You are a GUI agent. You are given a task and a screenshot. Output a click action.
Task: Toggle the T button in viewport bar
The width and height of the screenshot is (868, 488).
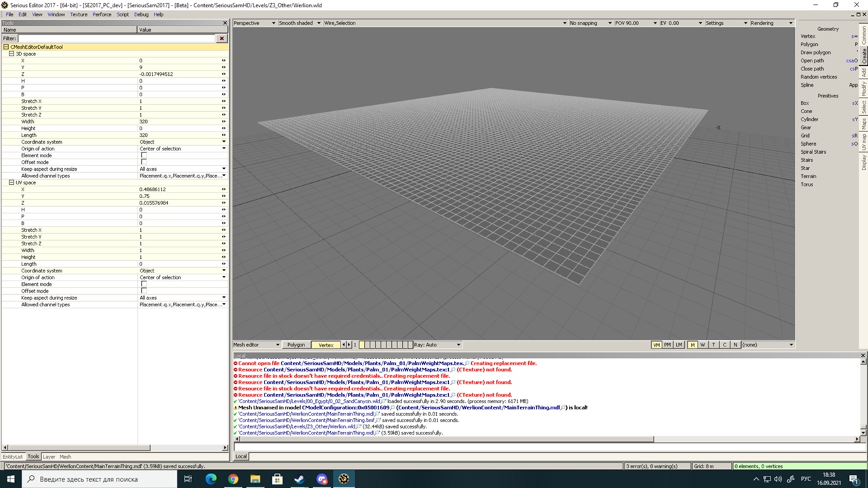[x=713, y=345]
